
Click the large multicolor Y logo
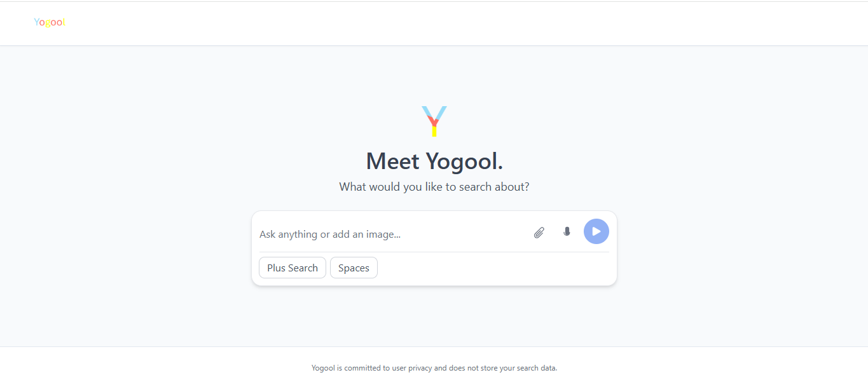coord(434,121)
